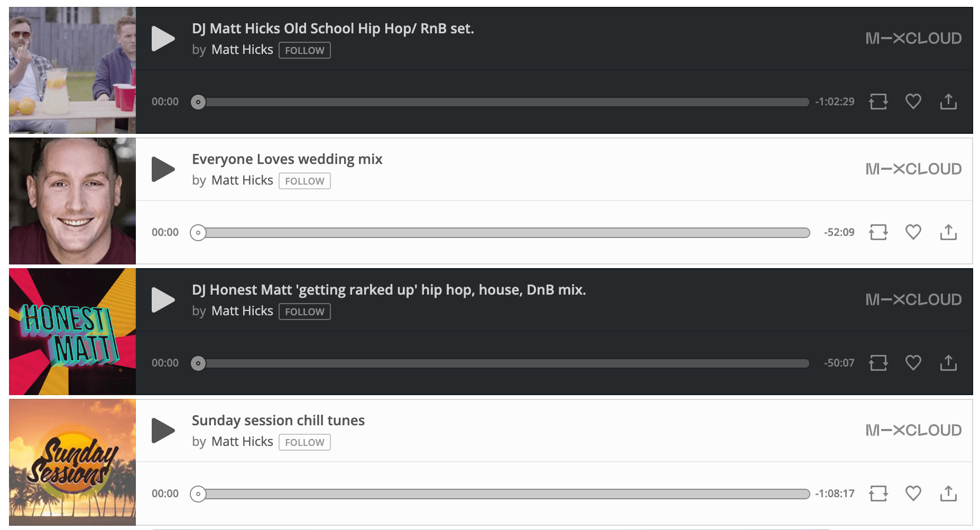Heart the Sunday session chill tunes mix
Image resolution: width=980 pixels, height=530 pixels.
tap(913, 494)
